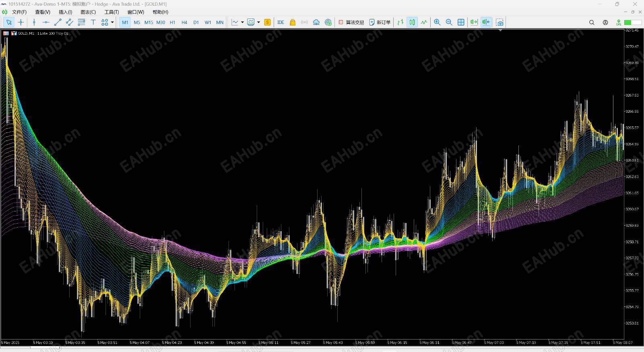Switch chart to M30 timeframe

161,23
